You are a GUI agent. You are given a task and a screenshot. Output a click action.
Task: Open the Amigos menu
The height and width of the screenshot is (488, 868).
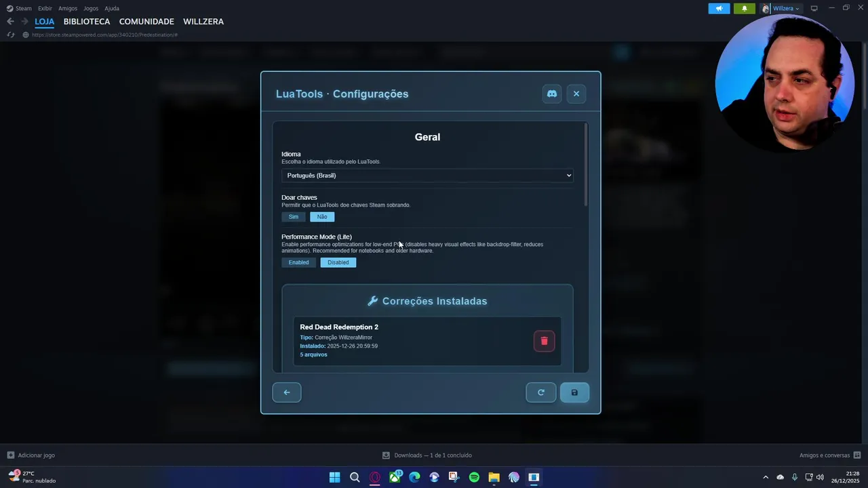[x=68, y=9]
